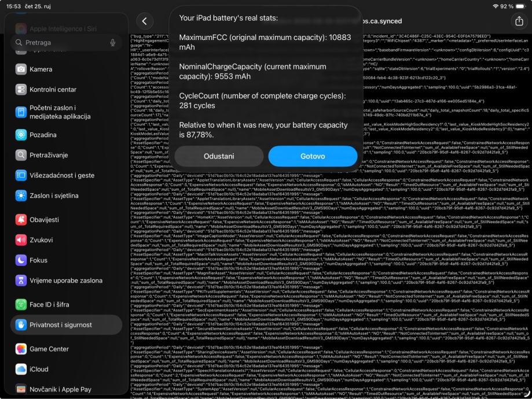Tap the Pretraživanje magnifier icon
The height and width of the screenshot is (399, 532).
(21, 155)
